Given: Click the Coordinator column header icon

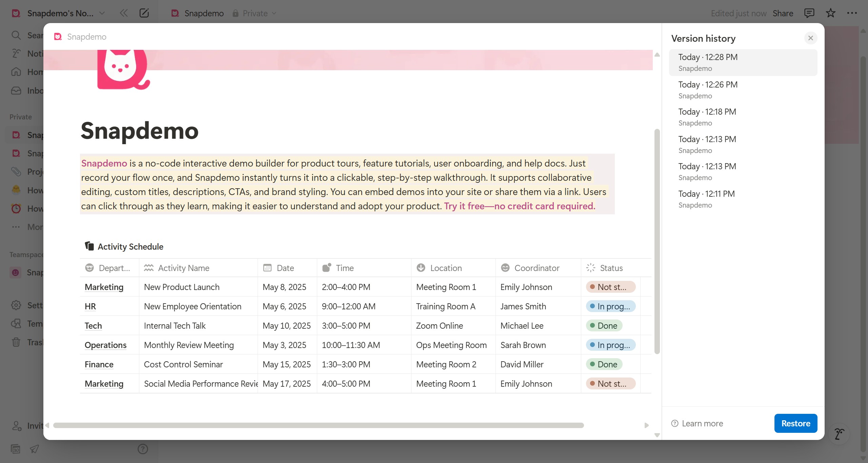Looking at the screenshot, I should pos(505,268).
